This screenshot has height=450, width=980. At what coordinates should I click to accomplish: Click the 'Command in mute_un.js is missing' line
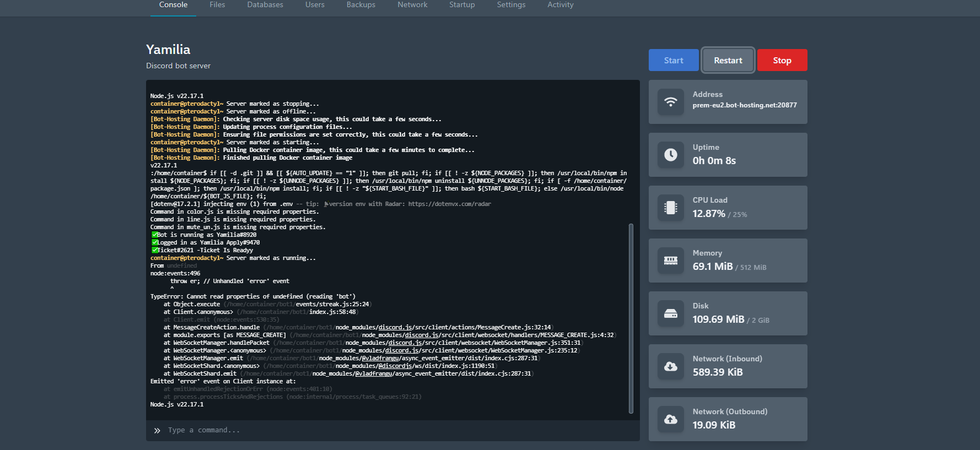238,227
